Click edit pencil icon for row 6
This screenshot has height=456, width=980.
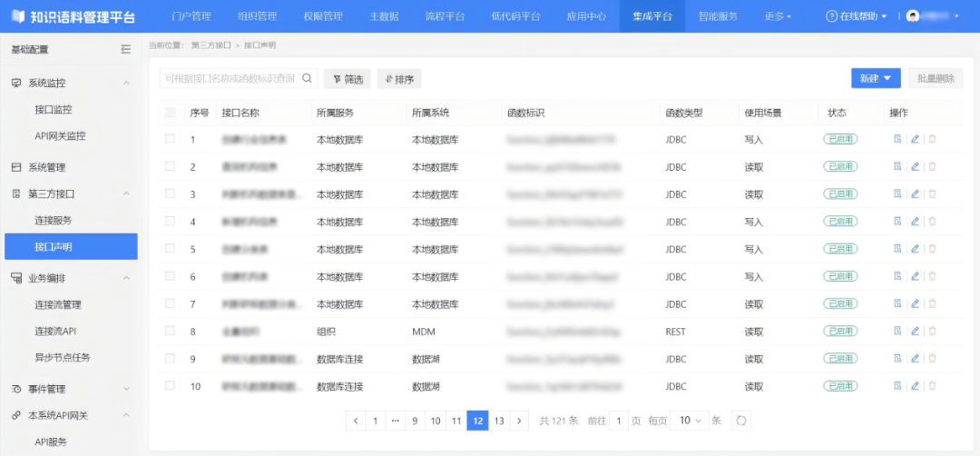pyautogui.click(x=915, y=276)
